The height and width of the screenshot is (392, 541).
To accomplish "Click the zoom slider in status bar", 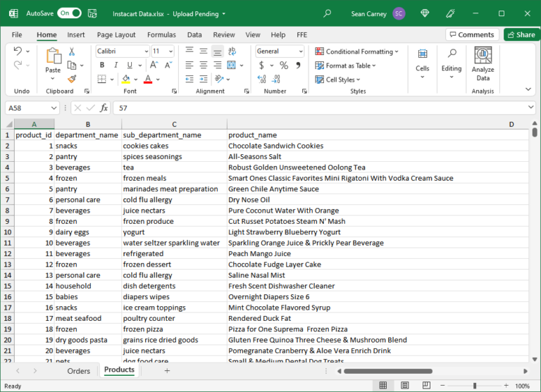I will (474, 386).
